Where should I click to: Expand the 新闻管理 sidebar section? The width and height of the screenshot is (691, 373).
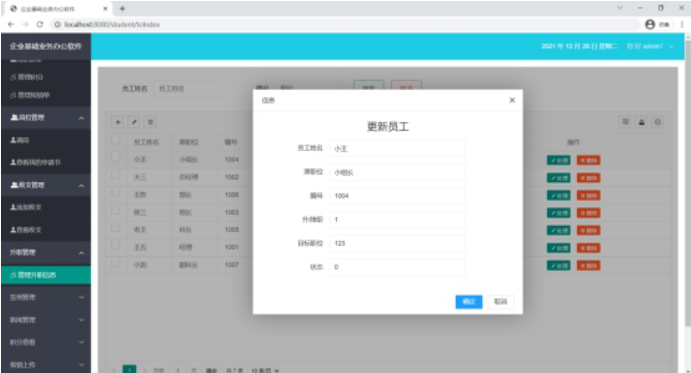[46, 320]
